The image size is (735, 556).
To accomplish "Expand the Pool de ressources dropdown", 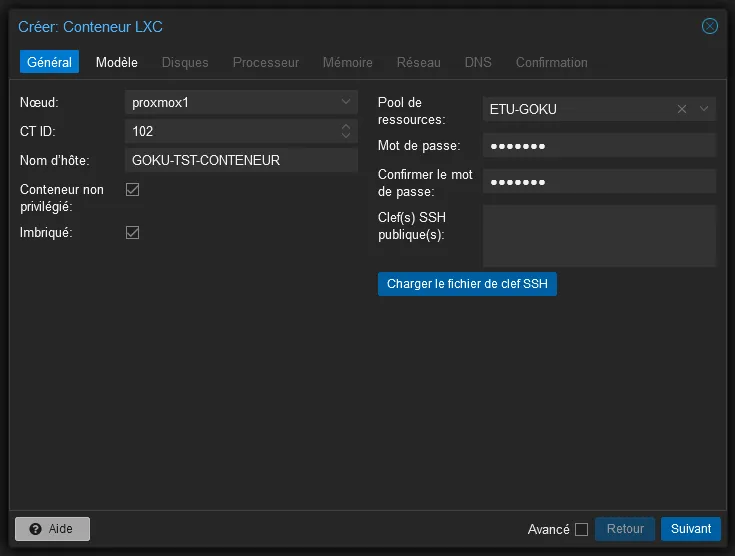I will (x=704, y=109).
